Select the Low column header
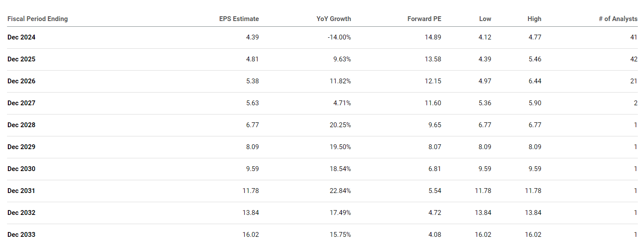The image size is (644, 250). coord(485,19)
